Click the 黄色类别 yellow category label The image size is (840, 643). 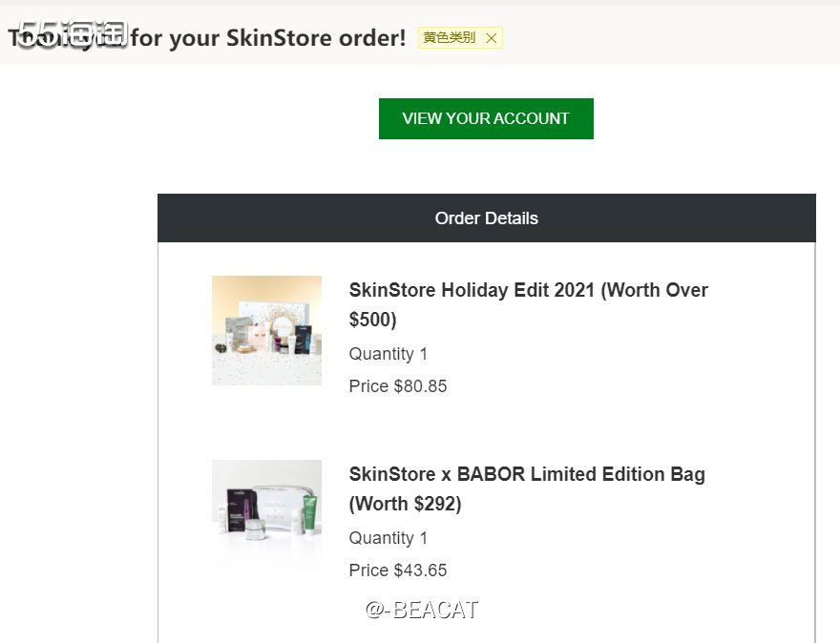[450, 38]
